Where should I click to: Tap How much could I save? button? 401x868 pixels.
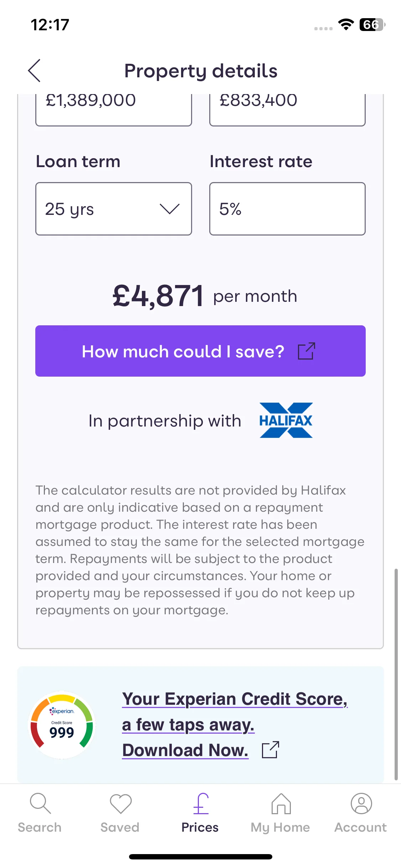[x=200, y=351]
